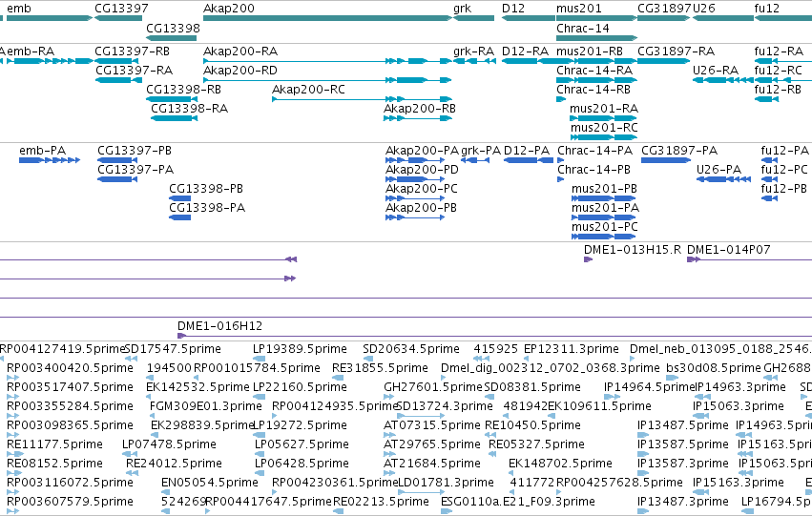Select the DME1-014P07 clone label
812x516 pixels.
729,250
